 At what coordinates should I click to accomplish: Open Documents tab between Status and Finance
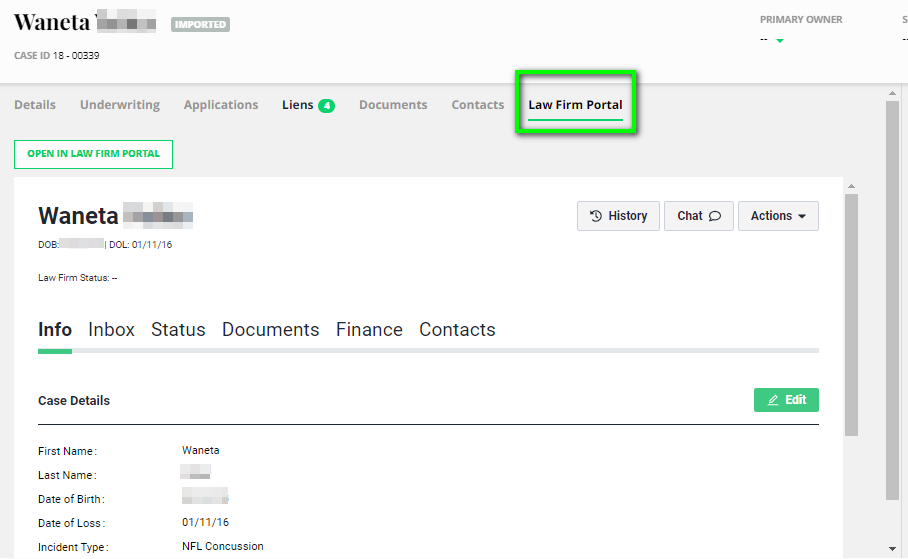270,330
